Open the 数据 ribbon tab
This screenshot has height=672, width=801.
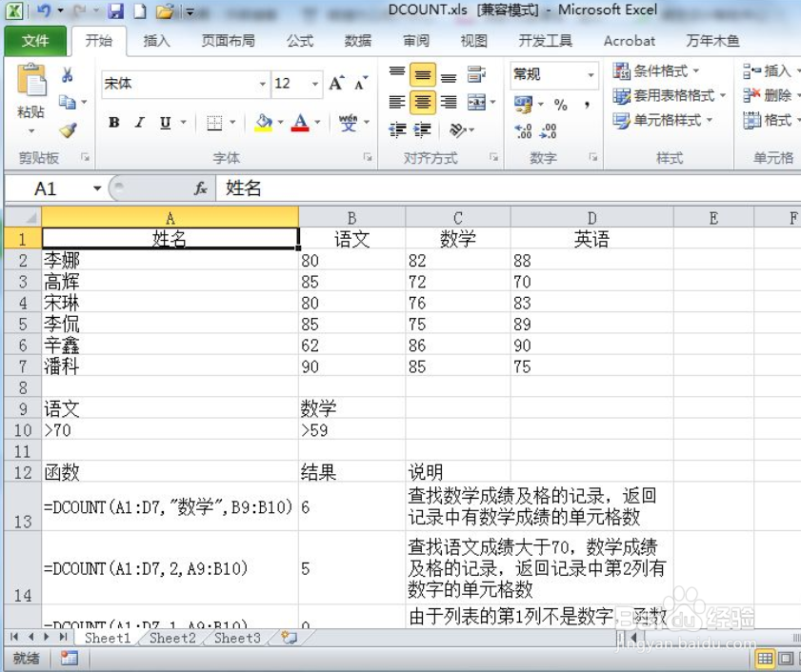(359, 41)
